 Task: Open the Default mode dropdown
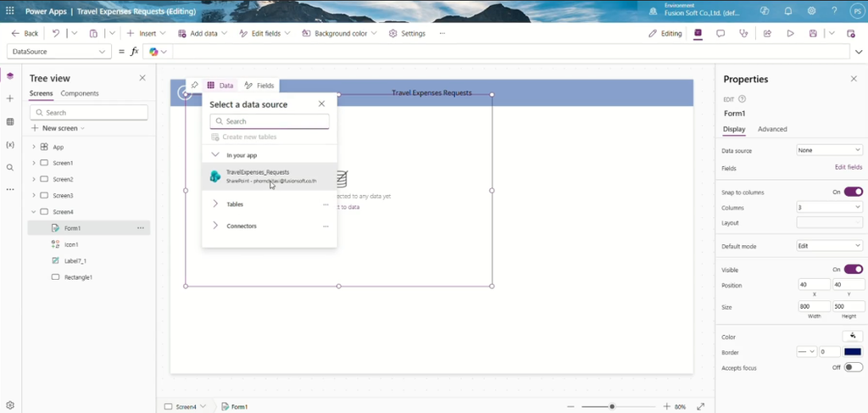(x=829, y=246)
